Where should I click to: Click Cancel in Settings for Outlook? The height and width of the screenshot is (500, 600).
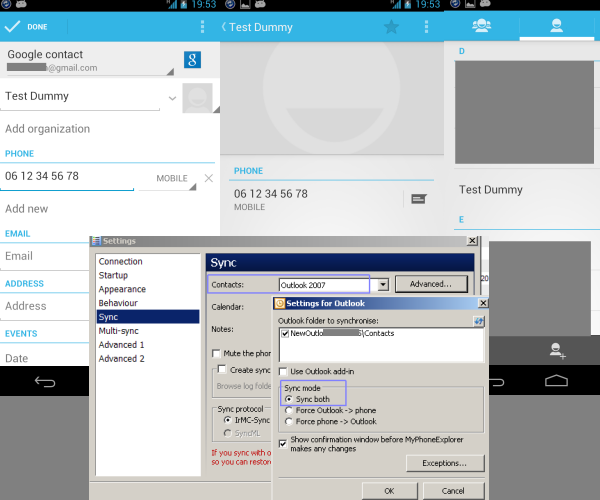pos(453,491)
